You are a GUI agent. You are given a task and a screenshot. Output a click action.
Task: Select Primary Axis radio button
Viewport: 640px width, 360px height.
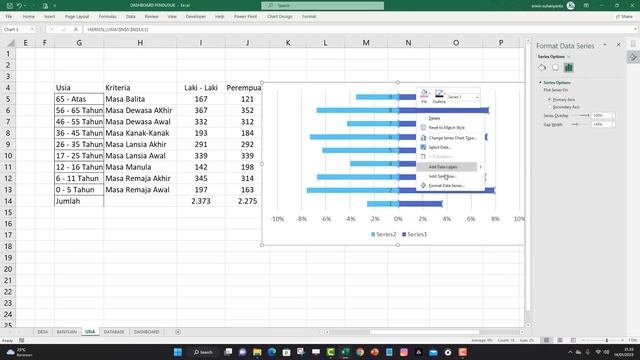549,100
